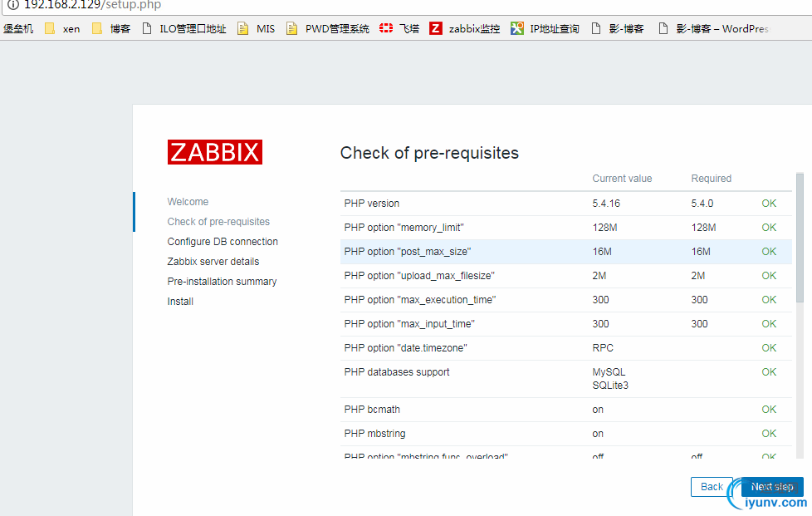Click the ZABBIX logo
The height and width of the screenshot is (516, 812).
click(x=215, y=152)
